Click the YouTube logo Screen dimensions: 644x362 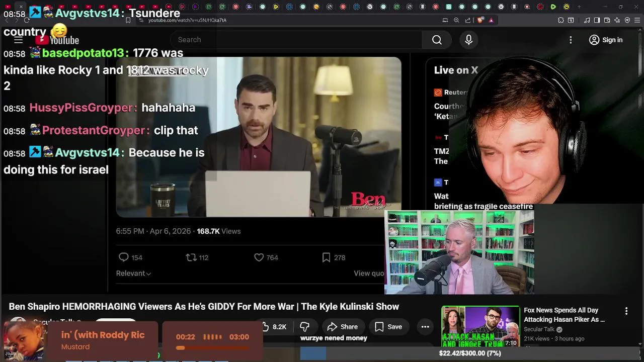[57, 40]
